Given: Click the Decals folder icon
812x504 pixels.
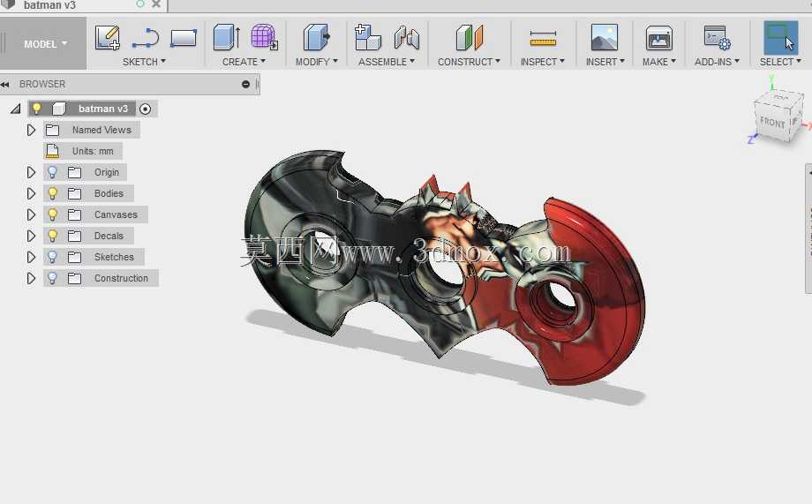Looking at the screenshot, I should pyautogui.click(x=74, y=237).
